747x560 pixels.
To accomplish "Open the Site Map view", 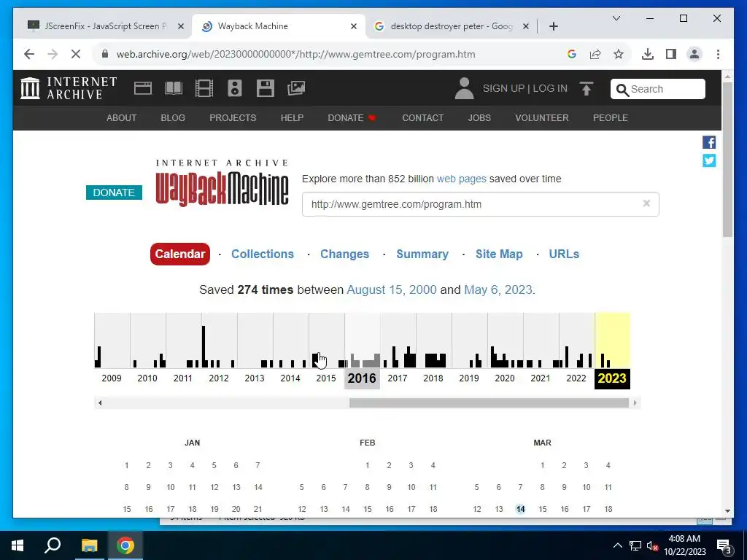I will [x=499, y=254].
